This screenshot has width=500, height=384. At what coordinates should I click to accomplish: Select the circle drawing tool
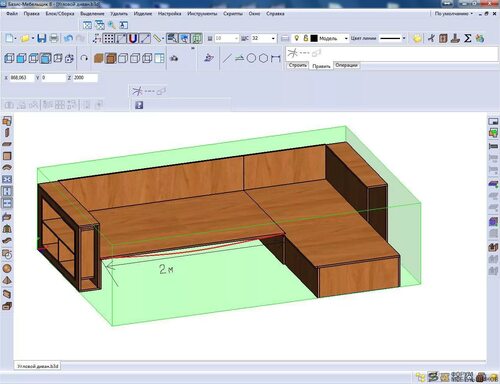tap(251, 58)
